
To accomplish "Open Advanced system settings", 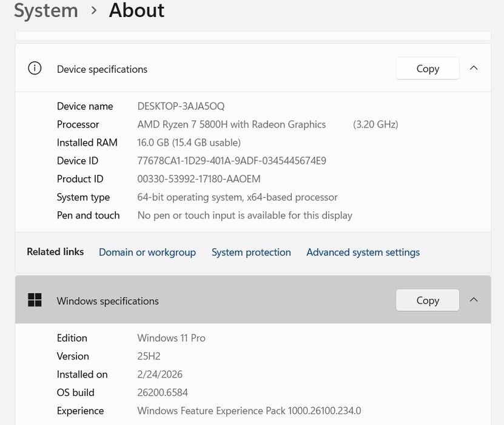I will [363, 252].
